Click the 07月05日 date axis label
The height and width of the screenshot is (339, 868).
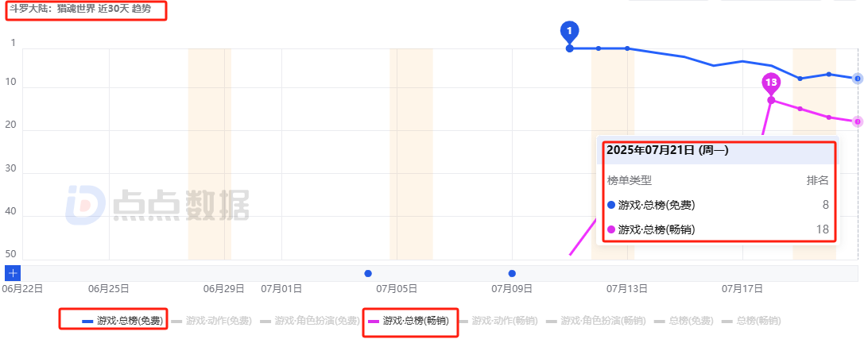[397, 288]
